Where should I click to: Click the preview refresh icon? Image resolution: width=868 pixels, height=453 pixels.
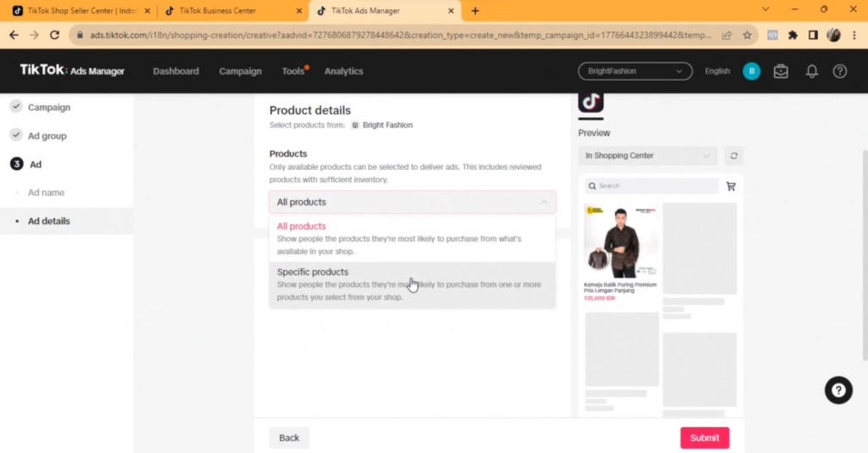[x=733, y=156]
